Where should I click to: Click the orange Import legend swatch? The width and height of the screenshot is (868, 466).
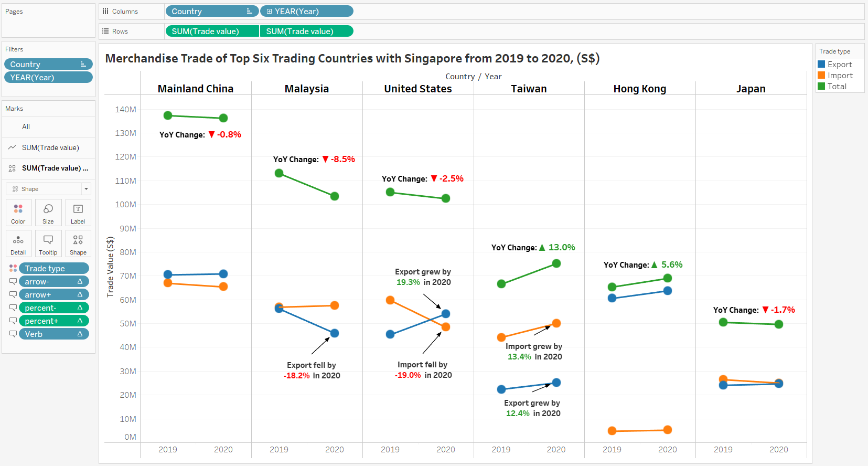click(821, 75)
